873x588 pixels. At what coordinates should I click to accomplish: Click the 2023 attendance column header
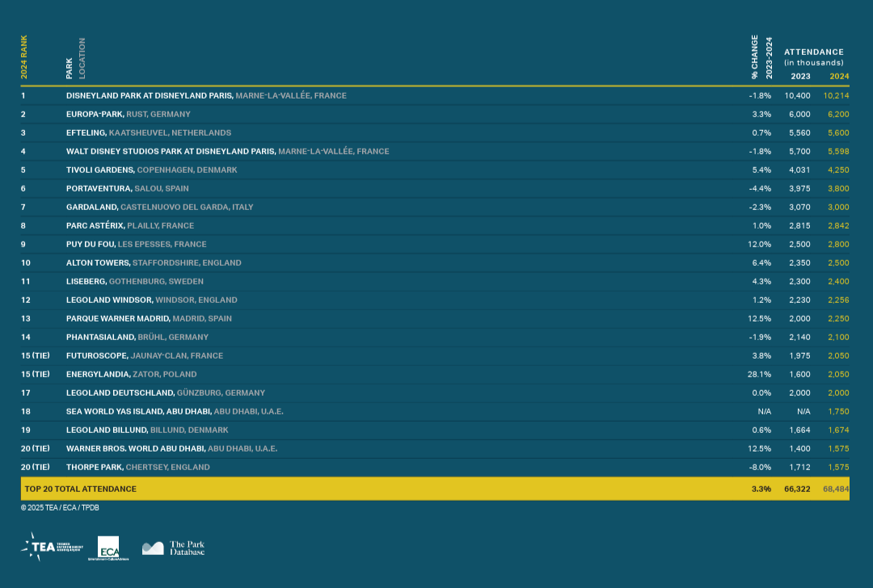[x=800, y=77]
